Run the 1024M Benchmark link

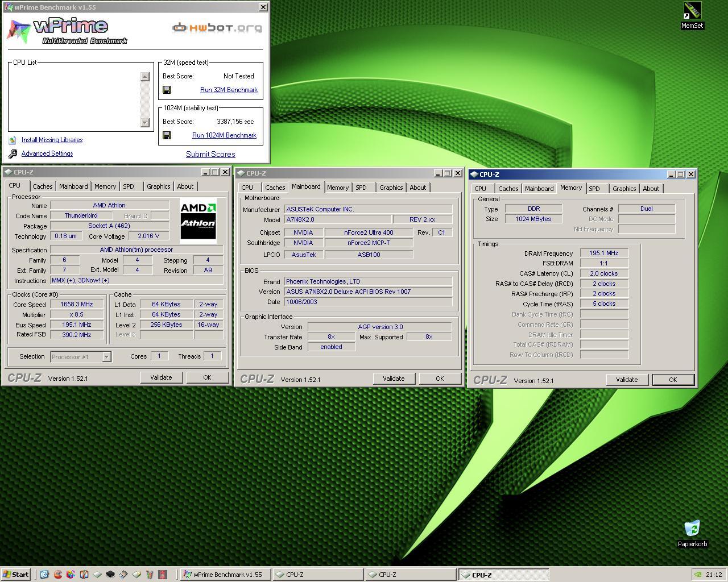224,135
